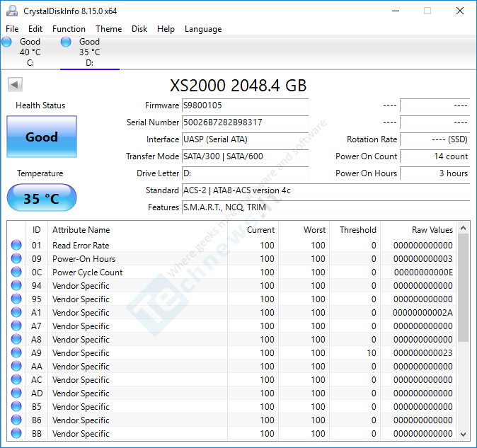
Task: Click status orb of attribute A9 row
Action: point(16,352)
